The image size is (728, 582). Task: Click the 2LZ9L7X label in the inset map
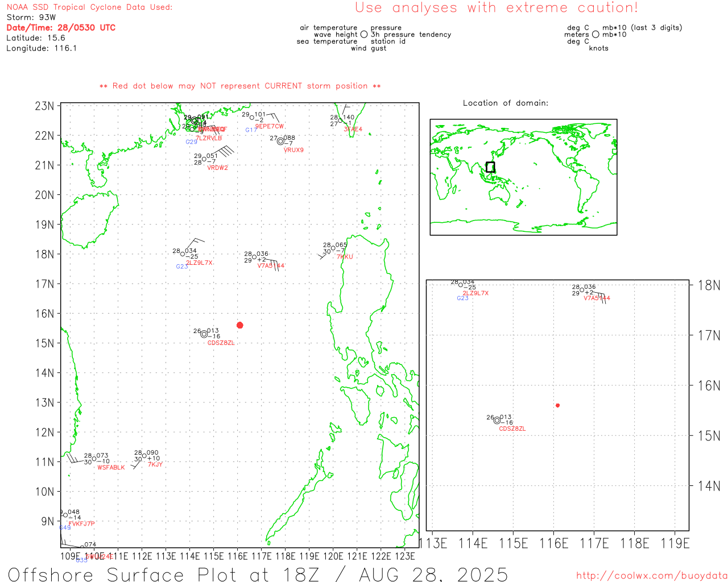475,293
